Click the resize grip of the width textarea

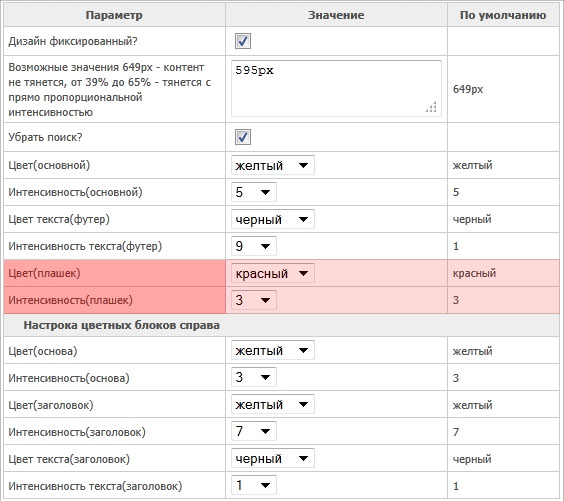click(x=431, y=107)
